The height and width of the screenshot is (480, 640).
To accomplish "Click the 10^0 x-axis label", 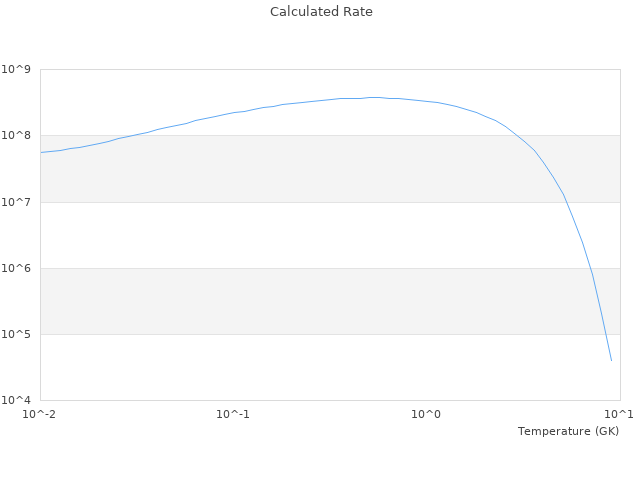I will [426, 414].
